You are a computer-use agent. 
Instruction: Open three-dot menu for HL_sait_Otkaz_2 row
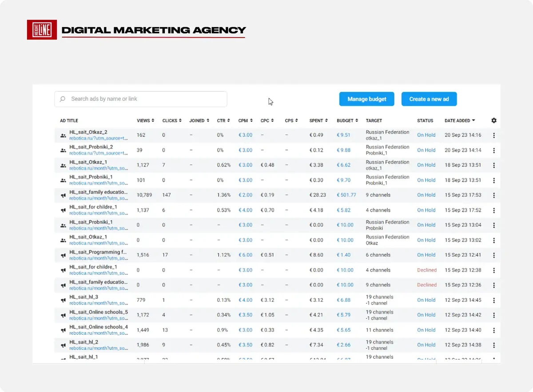(x=494, y=135)
